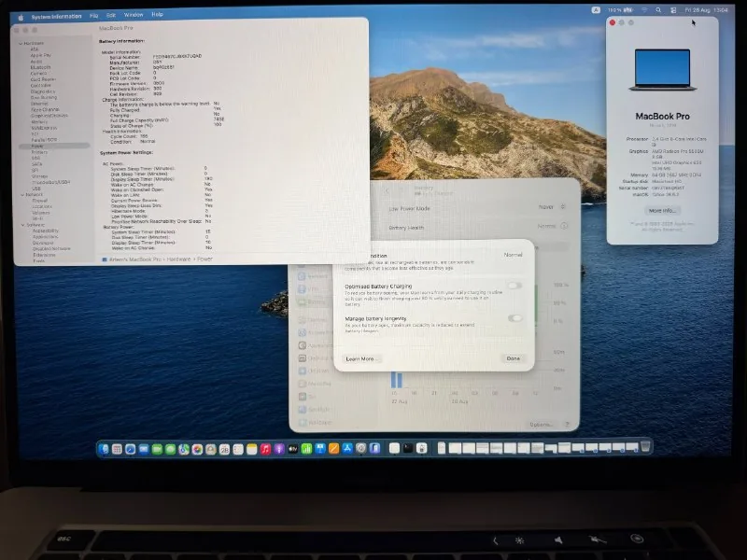
Task: Toggle Optimised Battery Charging switch
Action: click(514, 286)
